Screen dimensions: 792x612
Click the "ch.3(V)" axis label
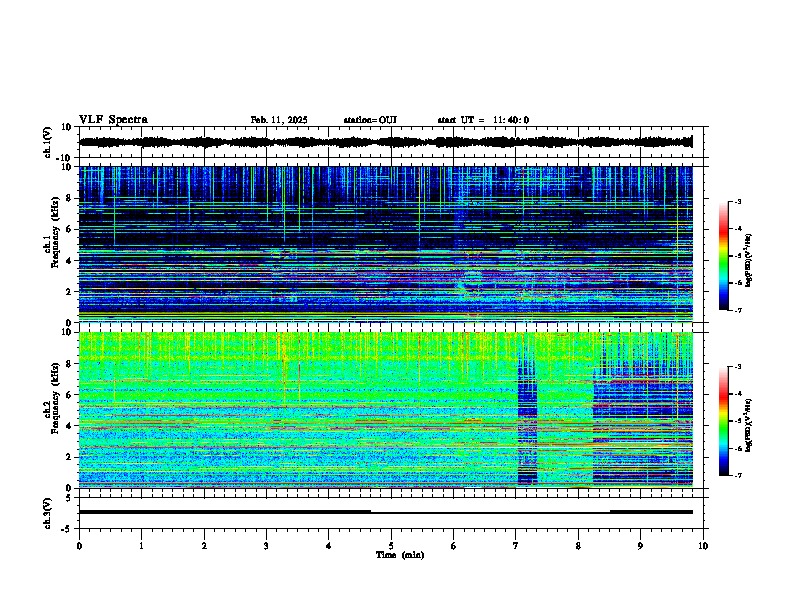coord(48,513)
